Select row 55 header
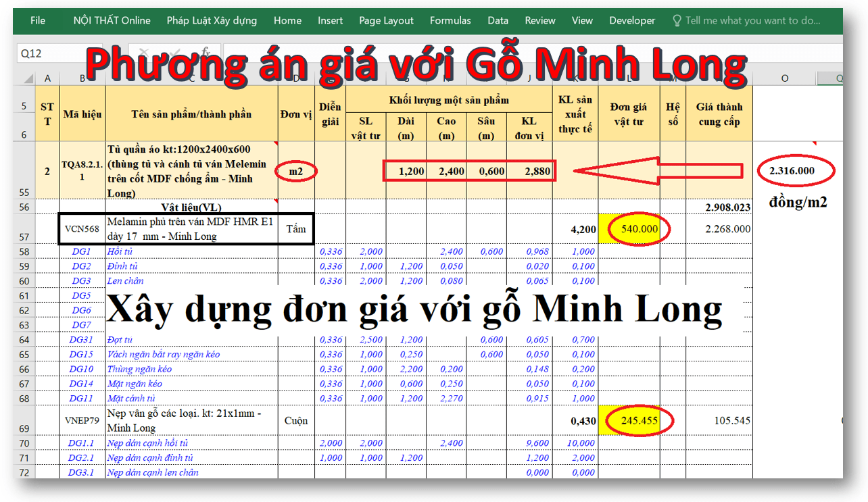 (x=26, y=170)
